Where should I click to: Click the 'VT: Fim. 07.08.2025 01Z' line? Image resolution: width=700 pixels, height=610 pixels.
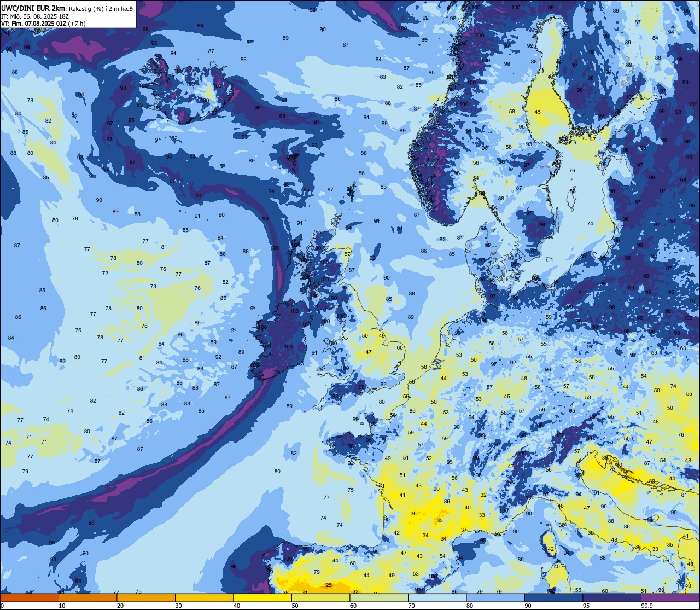(x=33, y=23)
